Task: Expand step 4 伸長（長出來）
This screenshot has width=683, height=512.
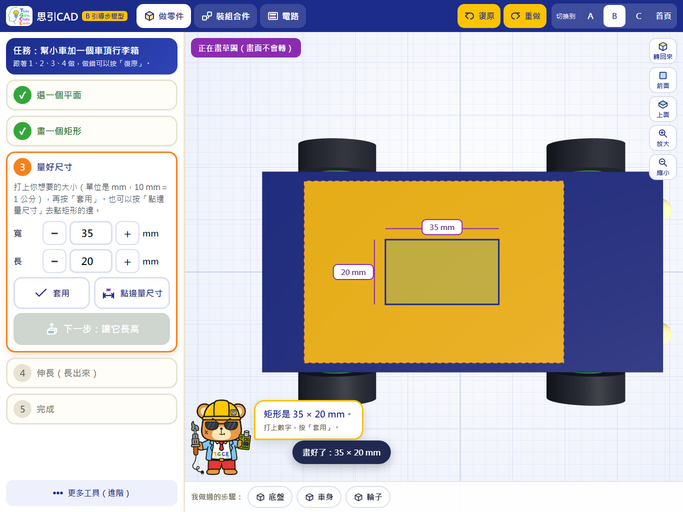Action: click(x=91, y=373)
